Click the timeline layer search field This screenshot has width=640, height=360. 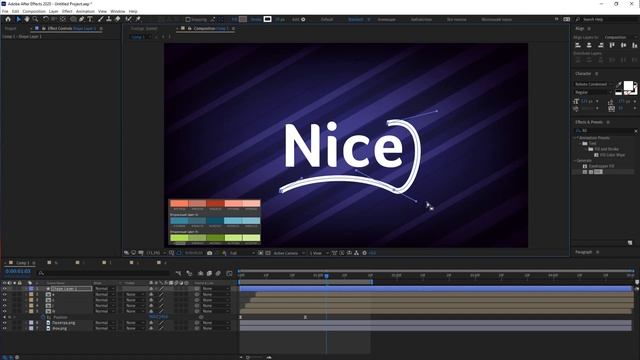[x=102, y=273]
